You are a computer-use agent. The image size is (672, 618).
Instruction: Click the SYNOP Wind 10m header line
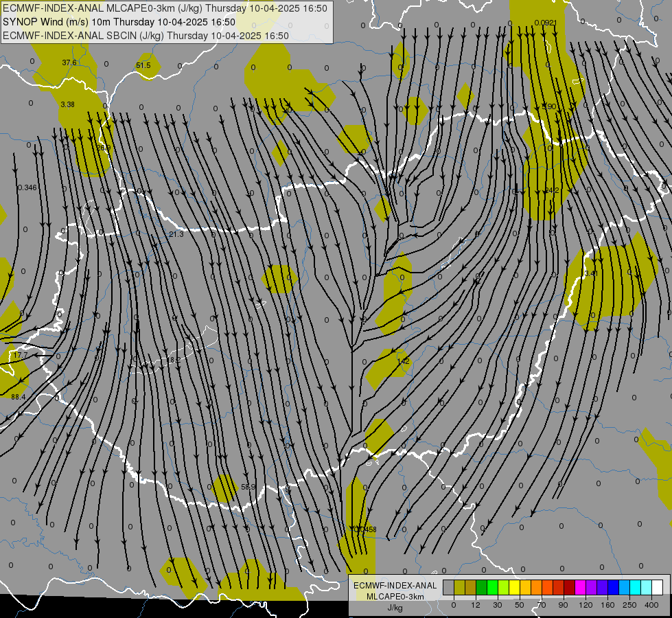pos(119,22)
